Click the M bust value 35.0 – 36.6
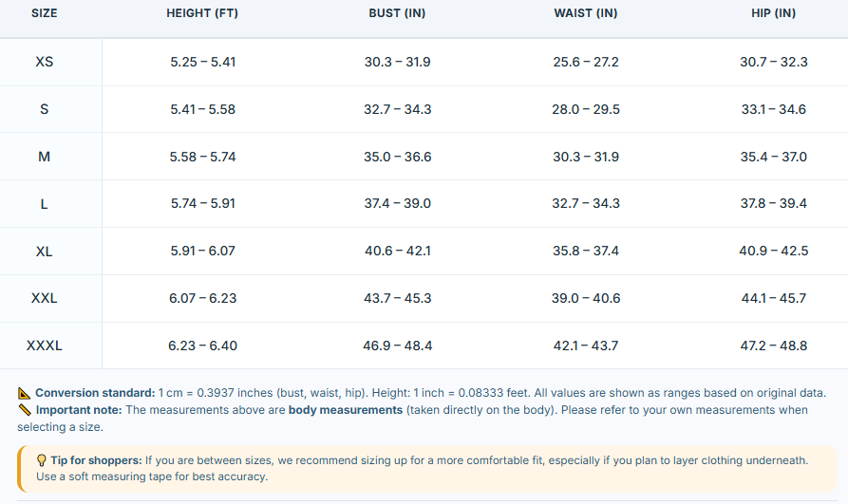 point(398,157)
